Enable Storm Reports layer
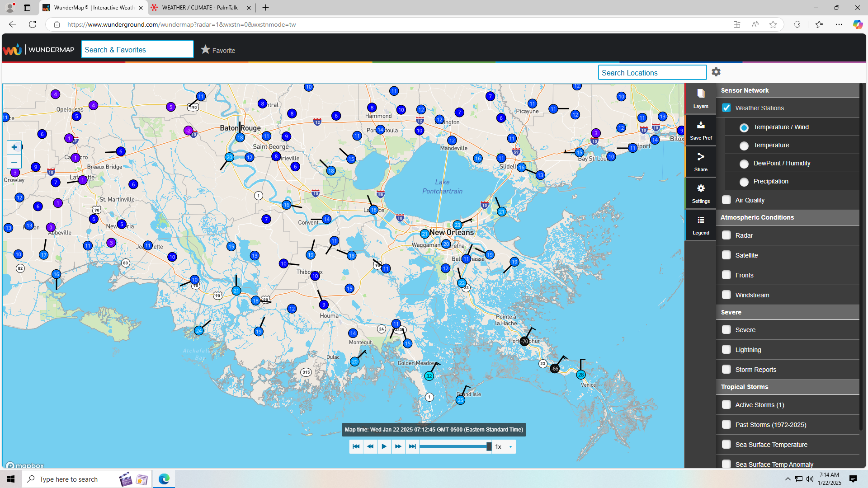 pyautogui.click(x=726, y=369)
